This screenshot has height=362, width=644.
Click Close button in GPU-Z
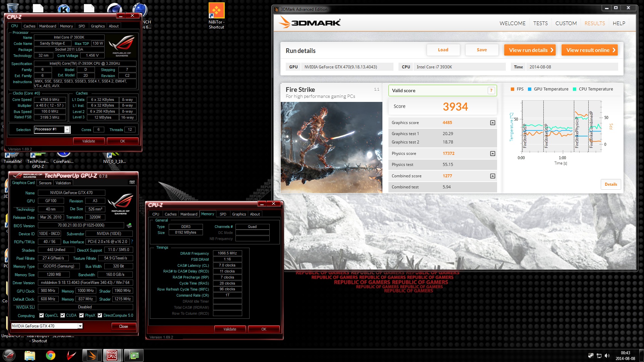coord(123,326)
